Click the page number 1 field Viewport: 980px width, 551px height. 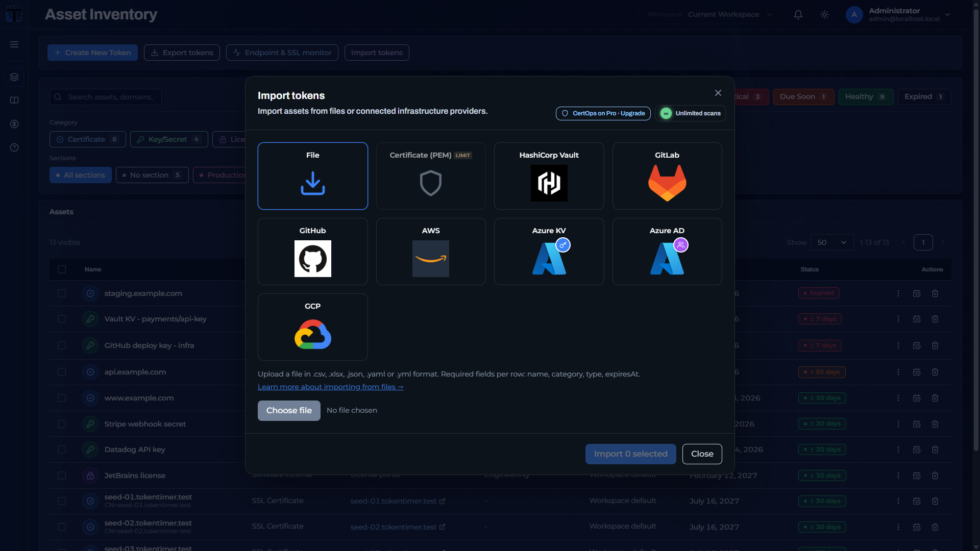point(923,242)
